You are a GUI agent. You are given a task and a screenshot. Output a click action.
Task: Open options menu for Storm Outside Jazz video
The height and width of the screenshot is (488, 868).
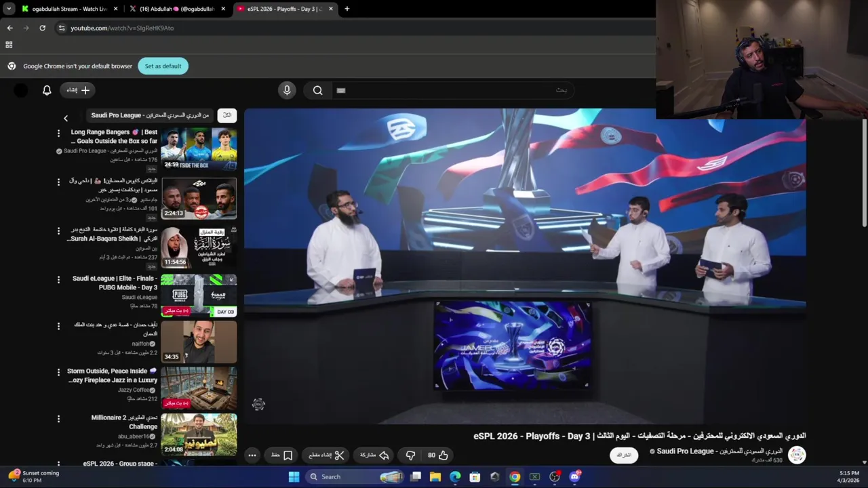click(58, 372)
